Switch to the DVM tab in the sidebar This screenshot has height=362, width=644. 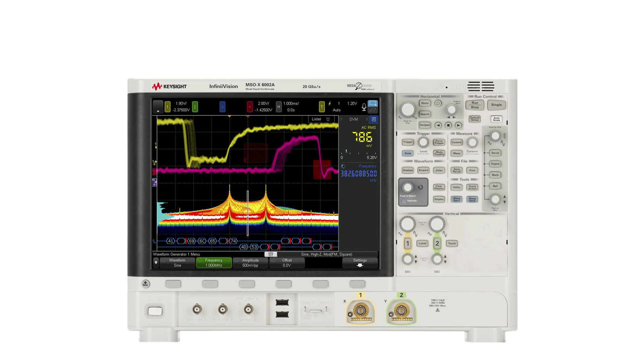[x=353, y=119]
